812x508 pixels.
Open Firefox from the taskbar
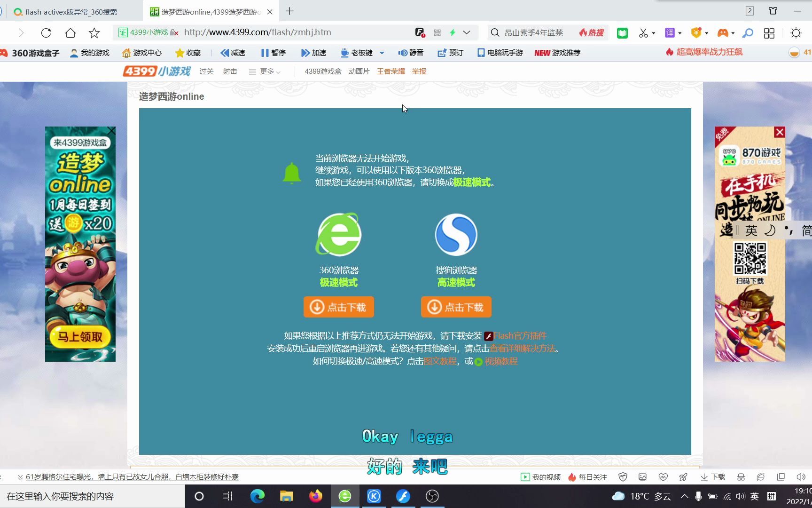coord(316,496)
